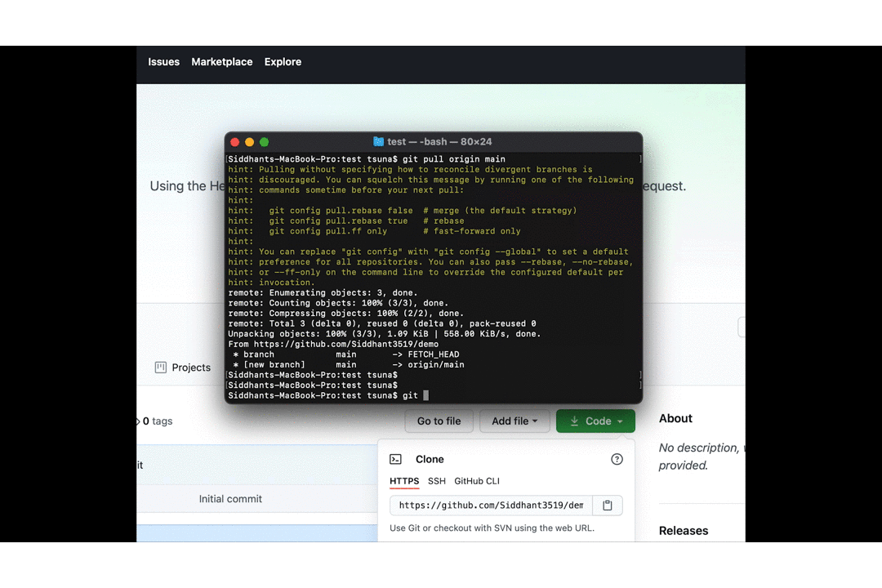Click the terminal prompt with git cursor

coord(328,395)
